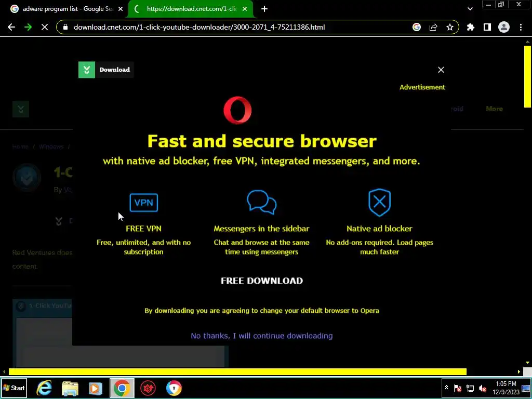Screen dimensions: 532x399
Task: Bookmark this page with star icon
Action: pos(450,27)
